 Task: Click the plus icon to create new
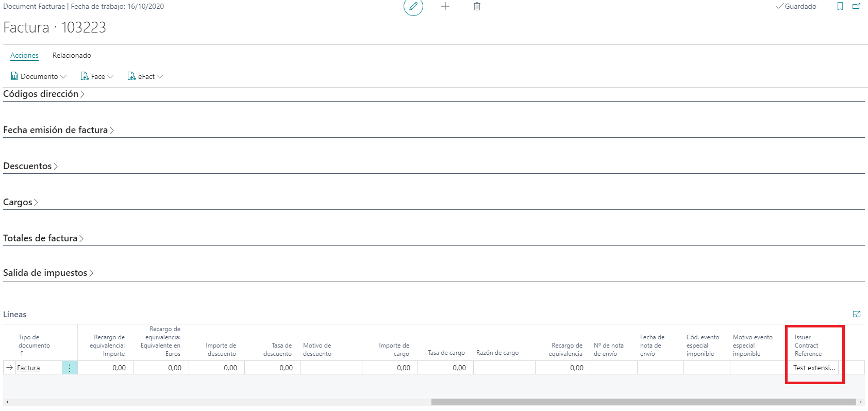tap(445, 7)
